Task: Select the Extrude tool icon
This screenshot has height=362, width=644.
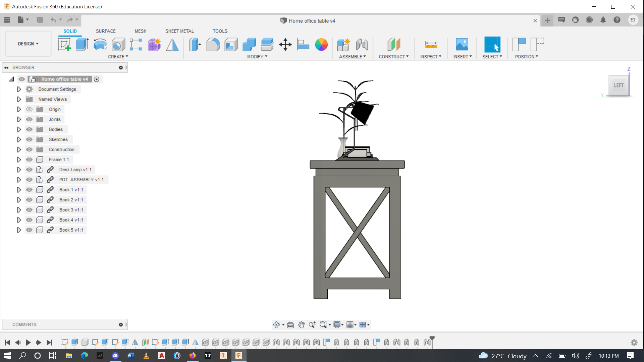Action: pyautogui.click(x=82, y=44)
